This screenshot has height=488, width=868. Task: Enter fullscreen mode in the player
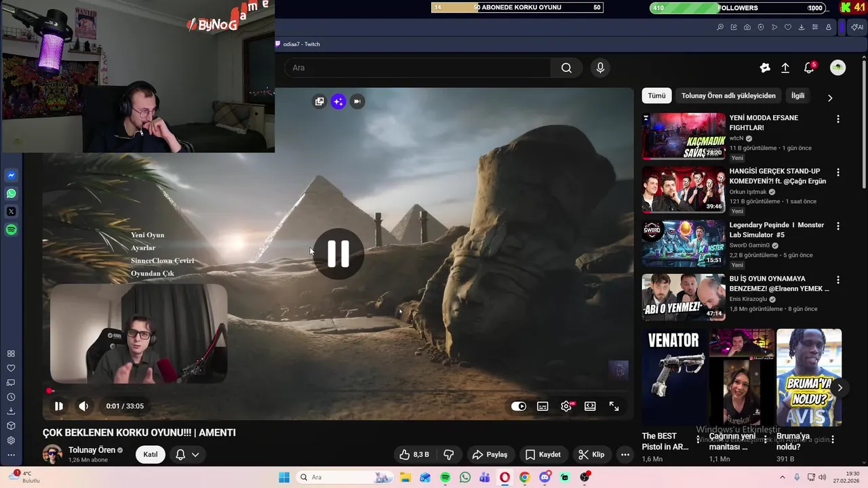pyautogui.click(x=614, y=406)
